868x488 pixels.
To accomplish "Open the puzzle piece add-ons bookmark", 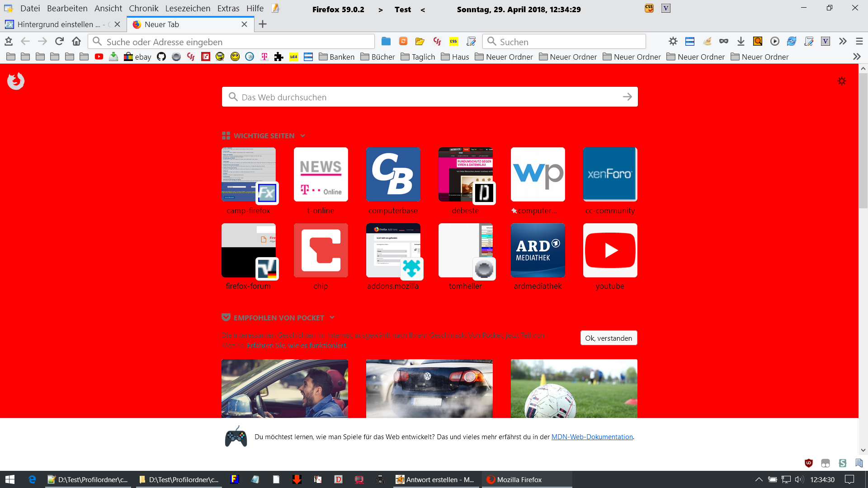I will pyautogui.click(x=279, y=57).
